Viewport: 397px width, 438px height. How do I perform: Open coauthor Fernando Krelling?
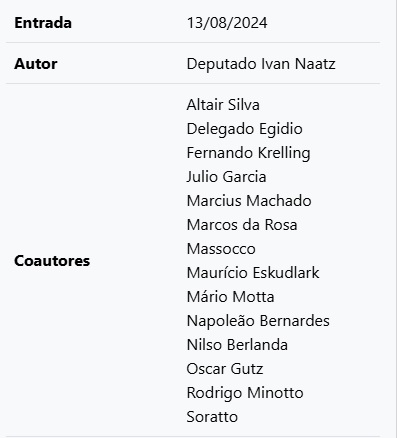click(x=249, y=153)
